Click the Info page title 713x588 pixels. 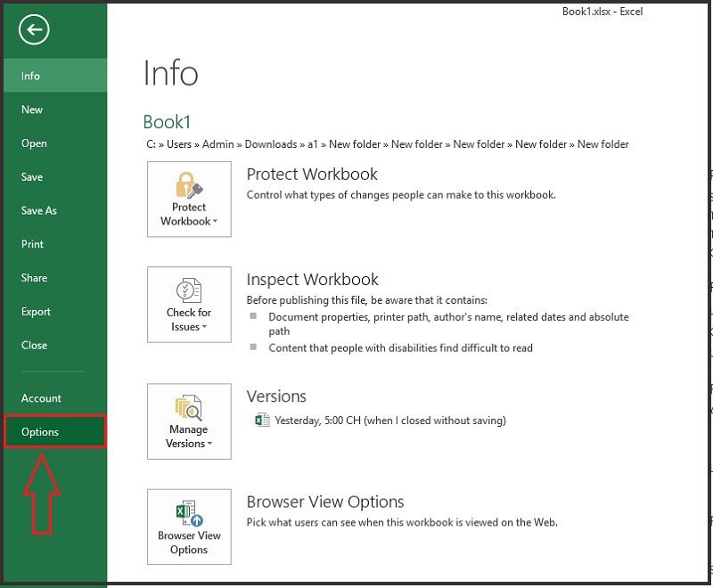171,73
